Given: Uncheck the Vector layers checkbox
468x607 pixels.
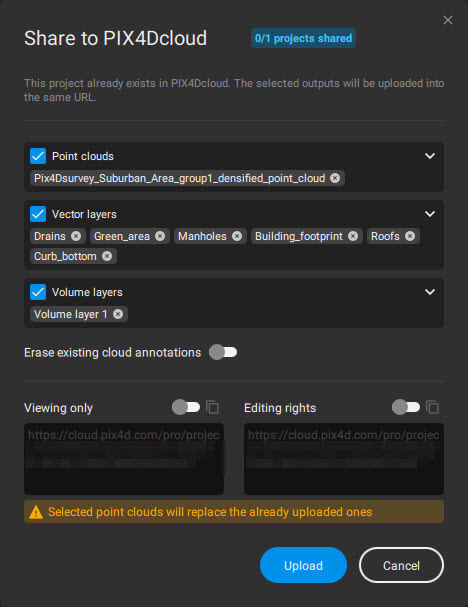Looking at the screenshot, I should click(38, 214).
